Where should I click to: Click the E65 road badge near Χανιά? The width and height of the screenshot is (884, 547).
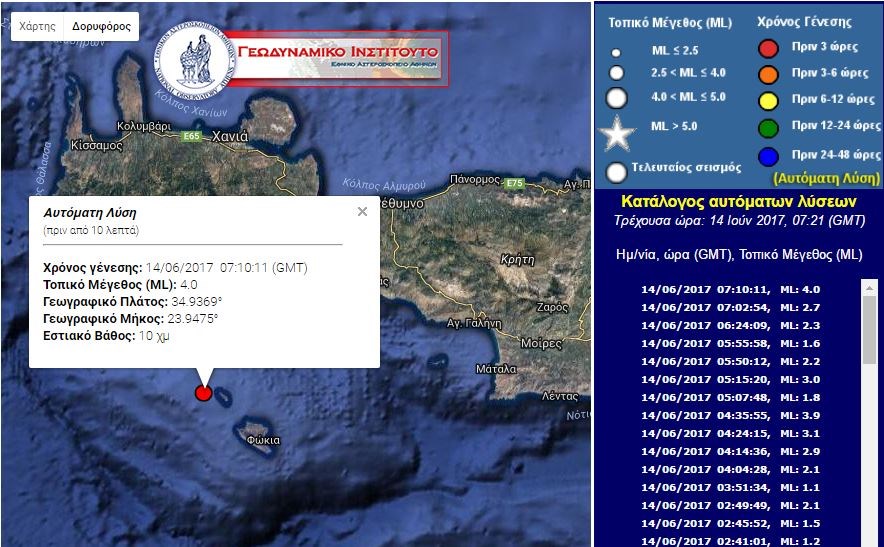pyautogui.click(x=190, y=137)
